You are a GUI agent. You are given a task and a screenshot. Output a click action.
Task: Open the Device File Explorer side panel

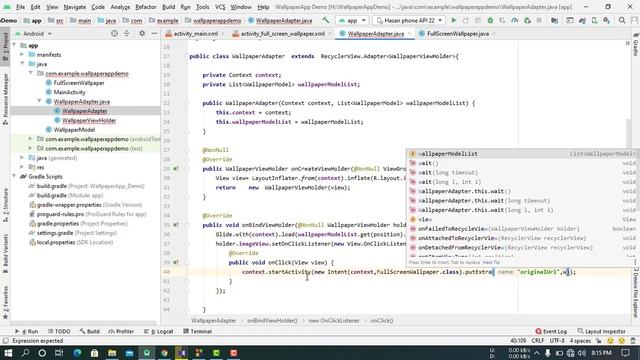click(x=636, y=292)
